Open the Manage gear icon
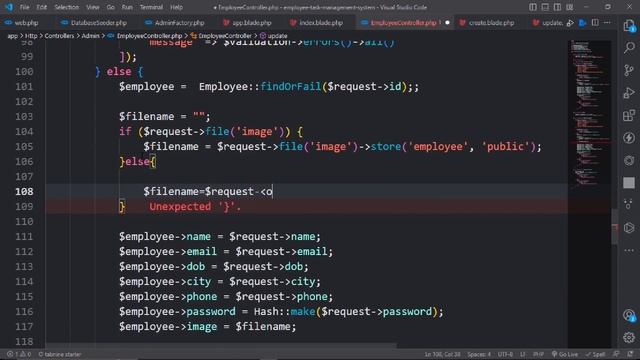Screen dimensions: 640x360 pyautogui.click(x=629, y=337)
